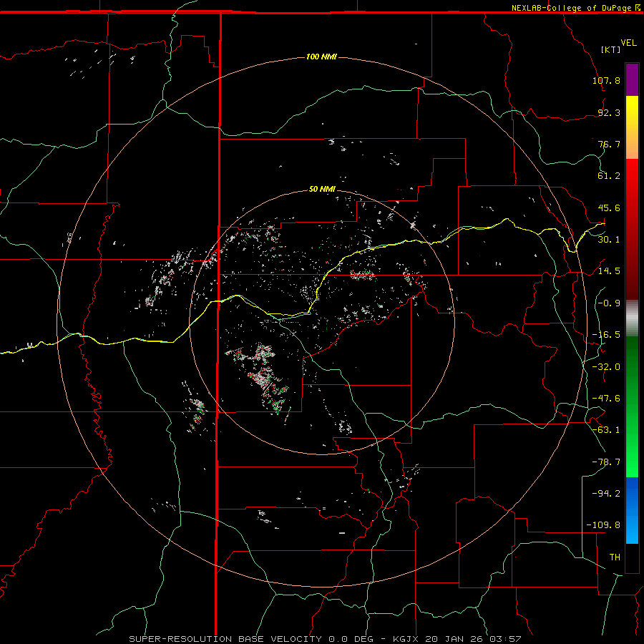Screen dimensions: 644x644
Task: Click the yellow-orange color bar segment
Action: coord(632,127)
